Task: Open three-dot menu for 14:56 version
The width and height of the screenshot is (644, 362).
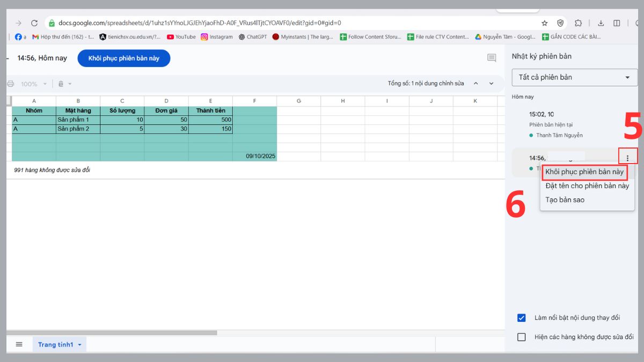Action: click(x=627, y=158)
